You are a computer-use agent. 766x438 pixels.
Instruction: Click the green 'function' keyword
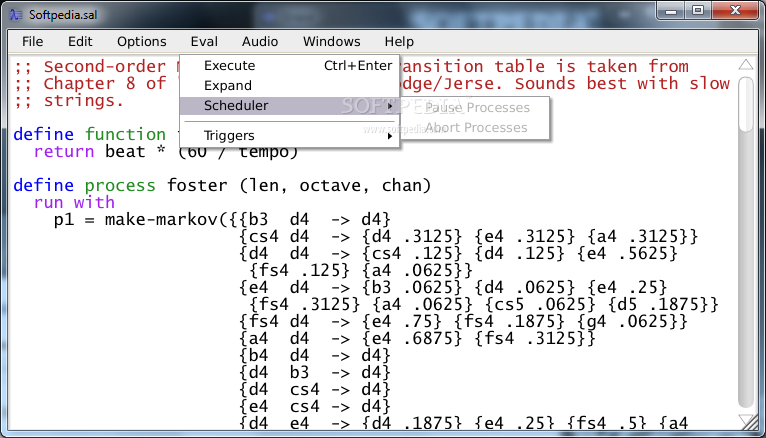click(x=126, y=134)
